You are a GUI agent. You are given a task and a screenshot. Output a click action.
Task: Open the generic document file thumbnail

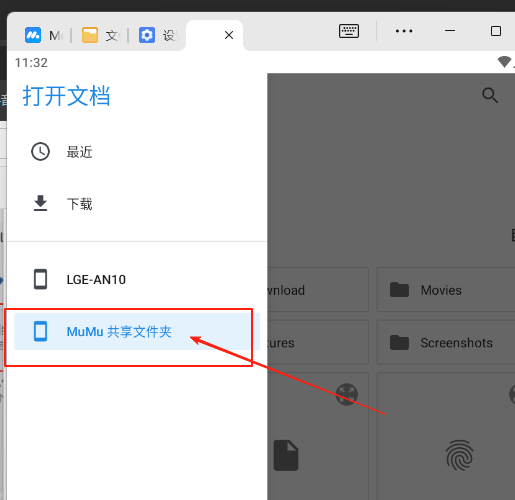(x=286, y=455)
